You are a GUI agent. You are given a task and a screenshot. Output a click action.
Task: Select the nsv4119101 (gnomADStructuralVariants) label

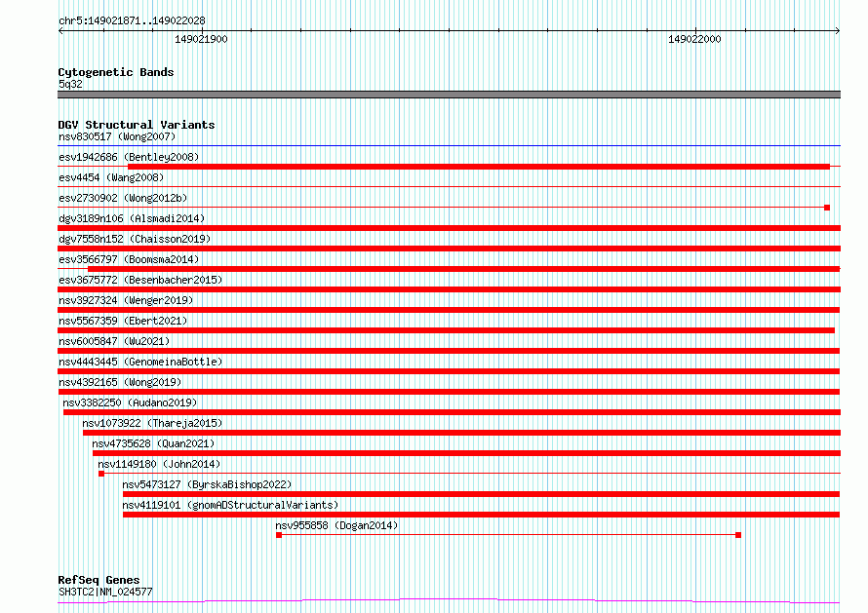230,505
